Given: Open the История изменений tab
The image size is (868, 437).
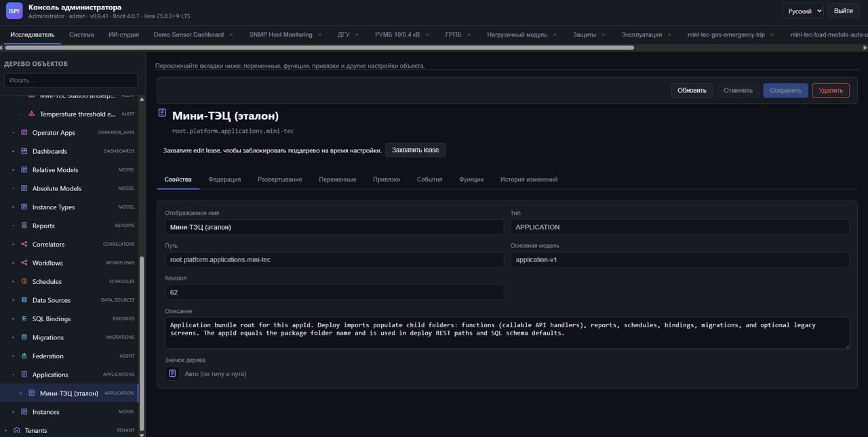Looking at the screenshot, I should pyautogui.click(x=529, y=180).
